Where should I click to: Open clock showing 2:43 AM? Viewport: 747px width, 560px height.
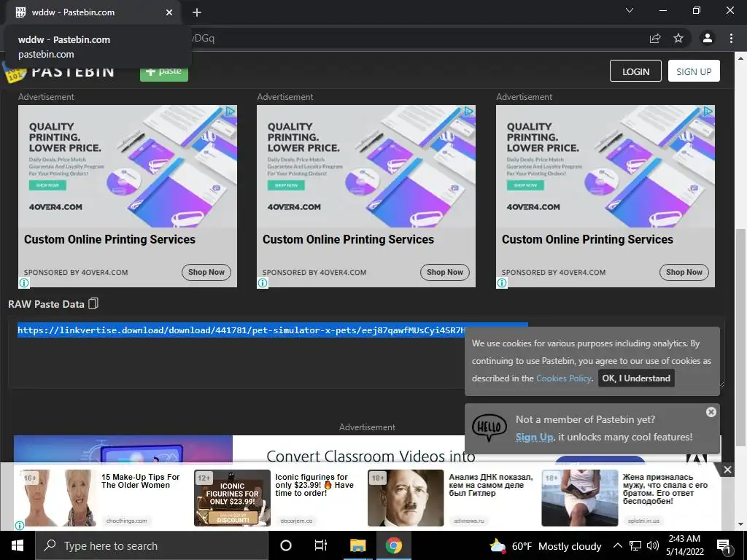tap(684, 545)
